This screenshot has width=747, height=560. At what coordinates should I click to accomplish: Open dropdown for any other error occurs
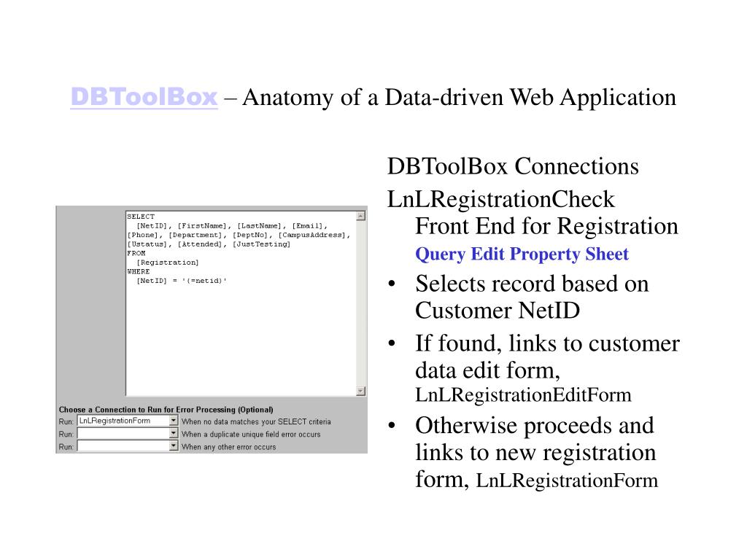point(174,446)
